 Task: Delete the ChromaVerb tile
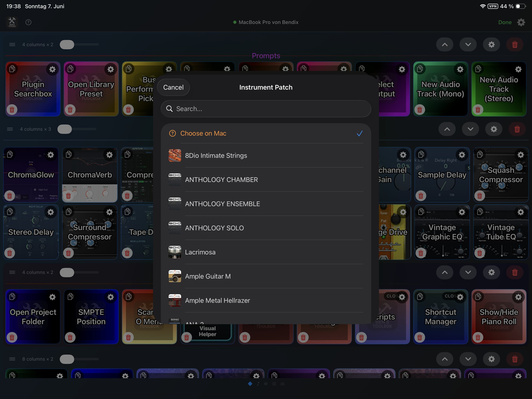[68, 196]
